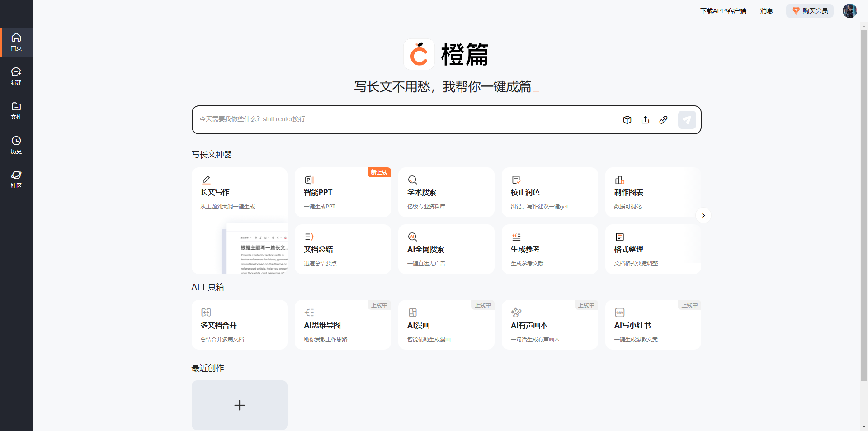Click the 生成参考 quote icon
The height and width of the screenshot is (431, 868).
[516, 237]
